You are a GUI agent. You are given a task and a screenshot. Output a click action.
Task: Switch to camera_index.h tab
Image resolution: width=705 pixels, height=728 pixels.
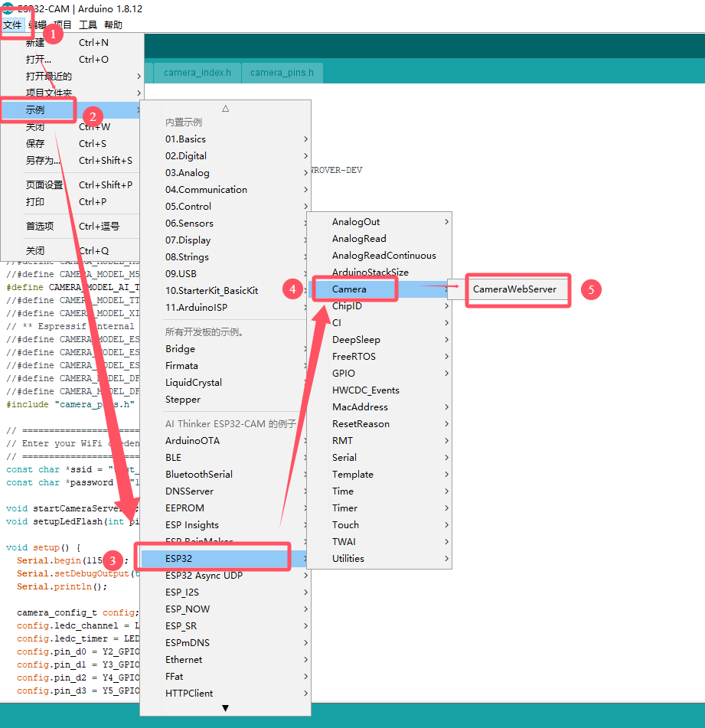(197, 73)
